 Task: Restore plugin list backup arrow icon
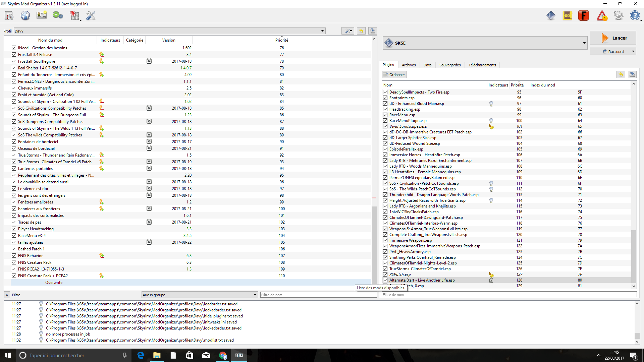click(x=621, y=74)
